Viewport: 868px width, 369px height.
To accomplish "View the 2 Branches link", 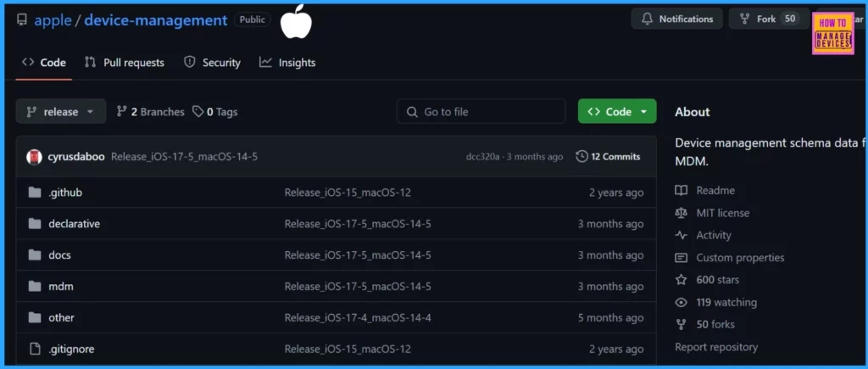I will 151,112.
